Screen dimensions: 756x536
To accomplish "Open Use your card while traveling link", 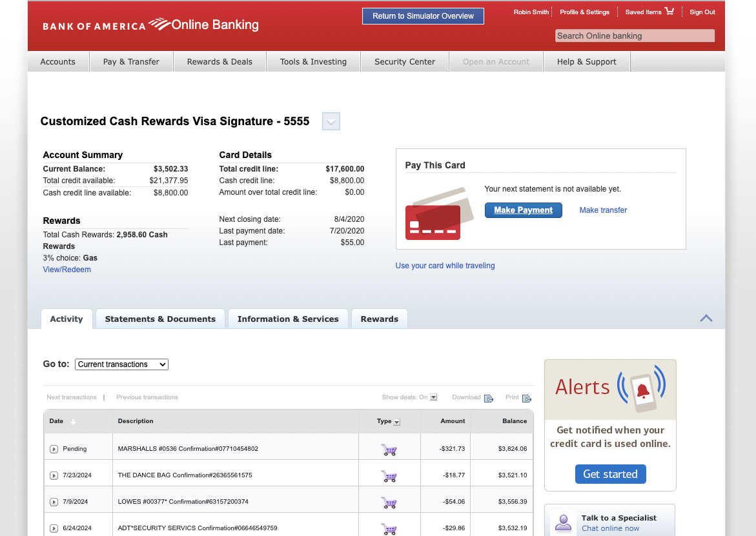I will (445, 265).
